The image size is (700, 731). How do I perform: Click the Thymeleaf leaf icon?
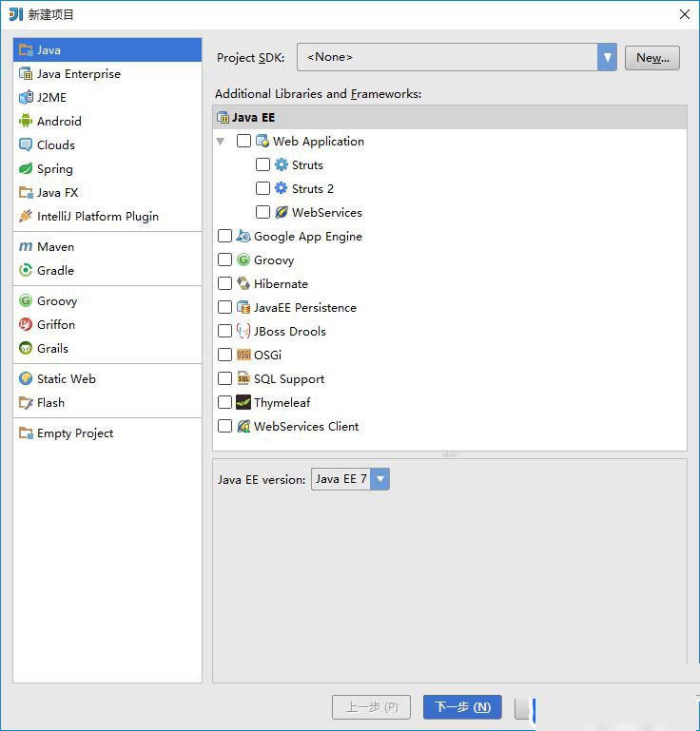[x=243, y=402]
